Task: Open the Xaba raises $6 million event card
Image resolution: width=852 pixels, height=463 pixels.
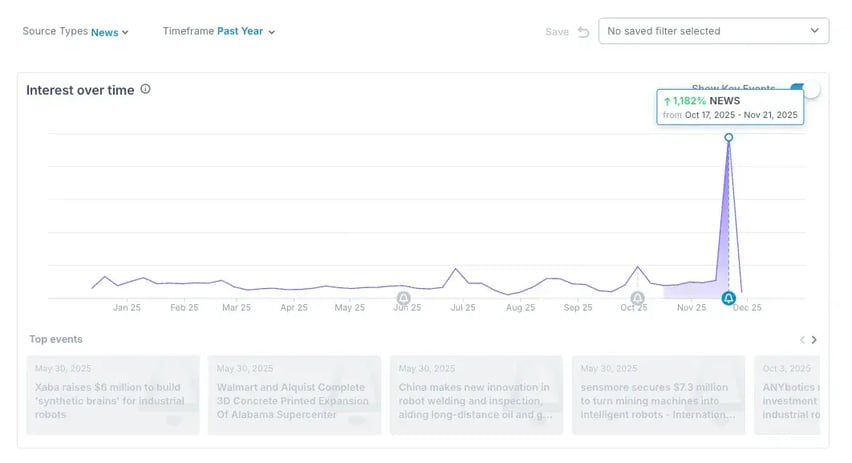Action: coord(113,395)
